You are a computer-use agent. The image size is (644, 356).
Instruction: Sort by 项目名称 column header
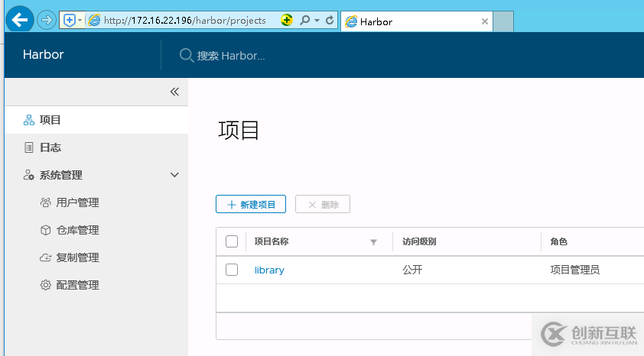coord(271,241)
